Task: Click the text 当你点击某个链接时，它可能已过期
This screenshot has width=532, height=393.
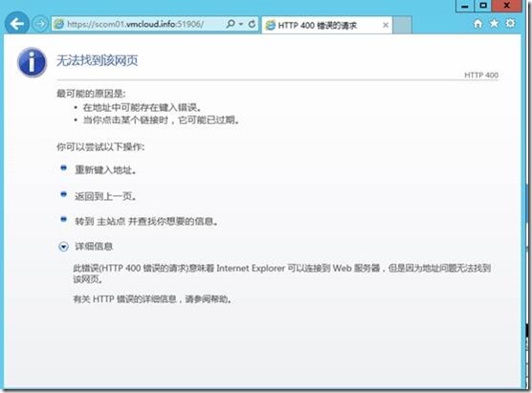Action: click(x=161, y=120)
